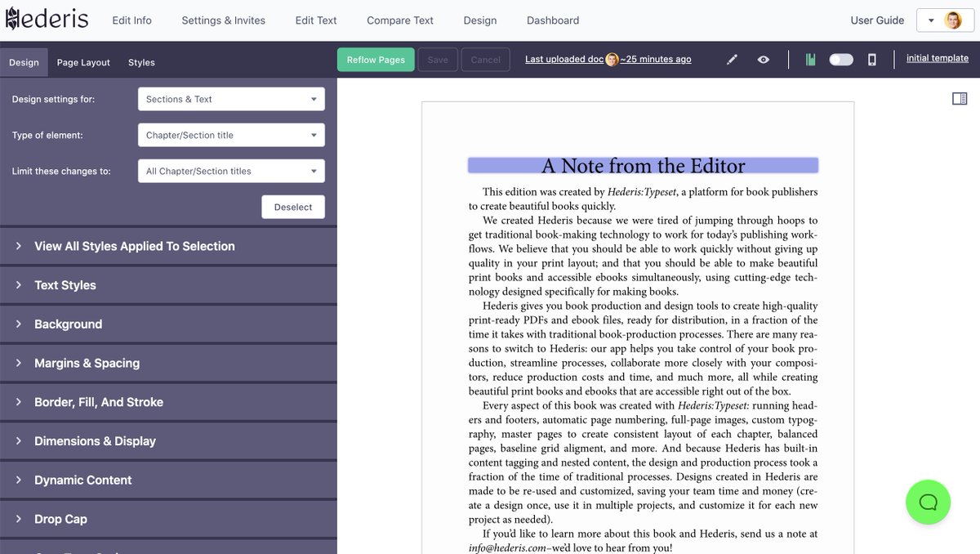
Task: Open the 'Type of element' dropdown
Action: pos(231,135)
